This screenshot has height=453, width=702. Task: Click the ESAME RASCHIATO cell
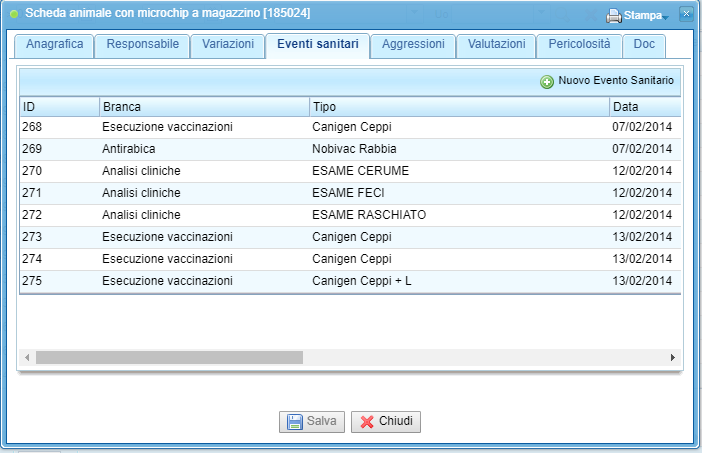tap(369, 215)
